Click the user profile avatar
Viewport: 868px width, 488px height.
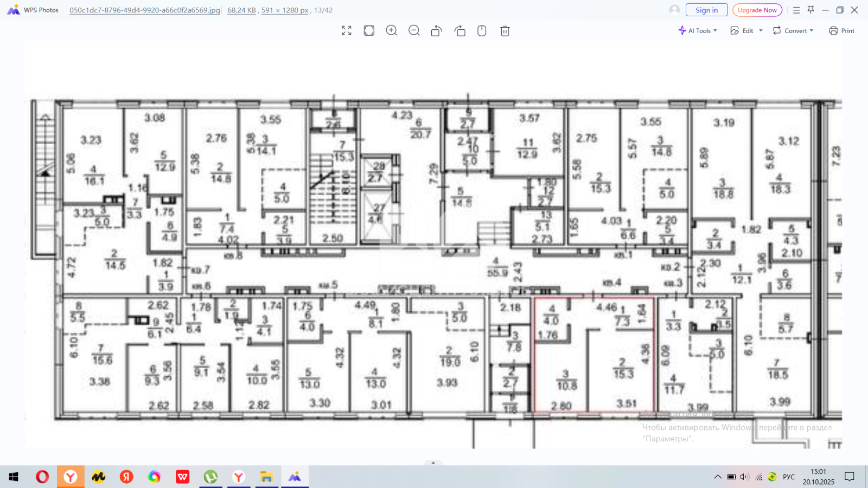tap(674, 10)
